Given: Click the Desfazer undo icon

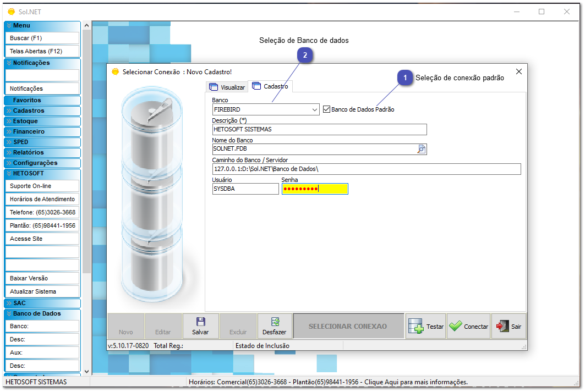Looking at the screenshot, I should pyautogui.click(x=275, y=322).
